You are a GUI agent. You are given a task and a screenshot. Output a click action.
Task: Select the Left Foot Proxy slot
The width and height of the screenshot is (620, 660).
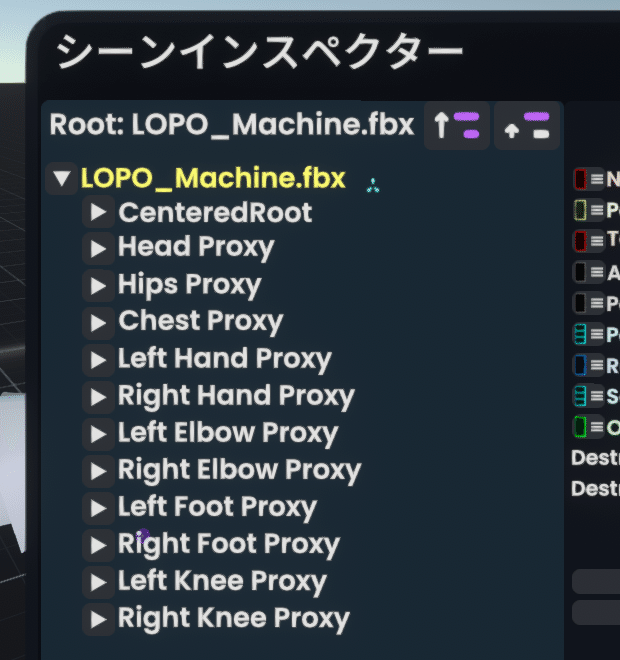click(217, 507)
